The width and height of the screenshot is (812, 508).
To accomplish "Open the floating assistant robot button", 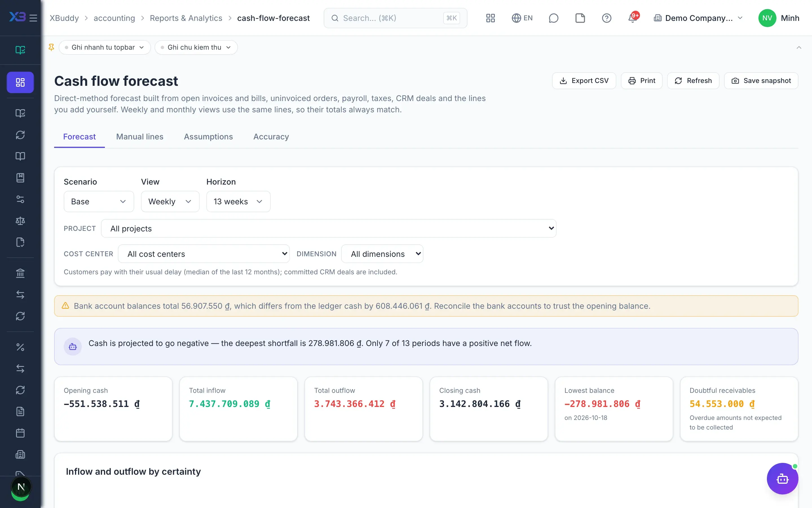I will coord(782,478).
